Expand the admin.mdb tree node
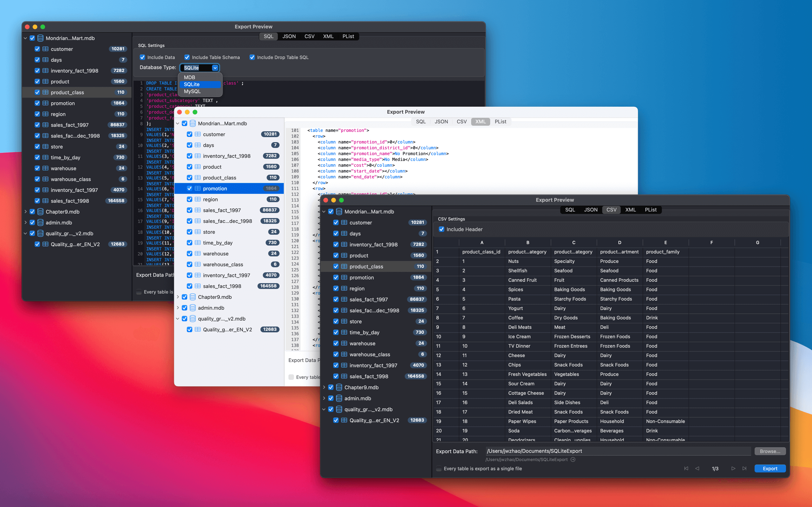Screen dimensions: 812x507 324,398
